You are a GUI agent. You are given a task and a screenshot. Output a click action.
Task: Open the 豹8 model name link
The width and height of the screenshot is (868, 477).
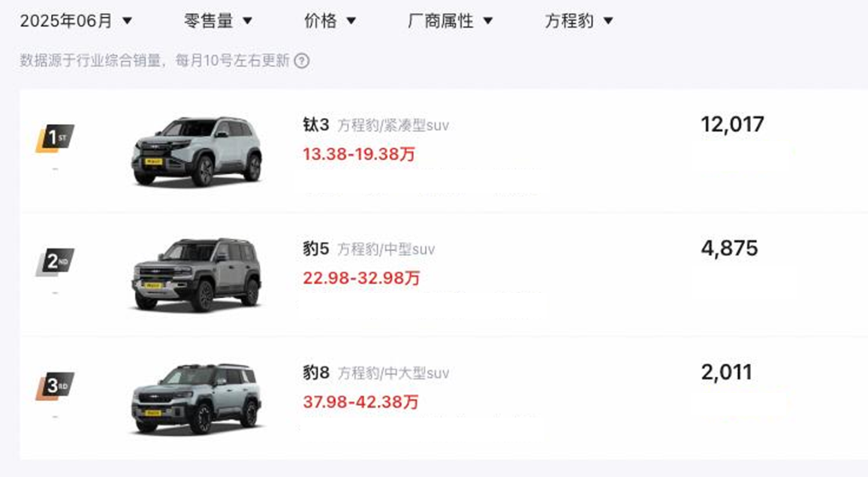316,373
